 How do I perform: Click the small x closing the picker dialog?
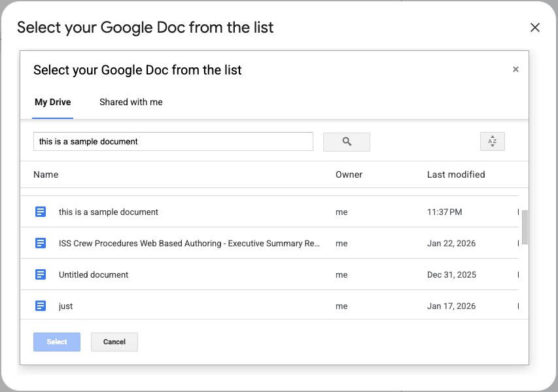[515, 69]
